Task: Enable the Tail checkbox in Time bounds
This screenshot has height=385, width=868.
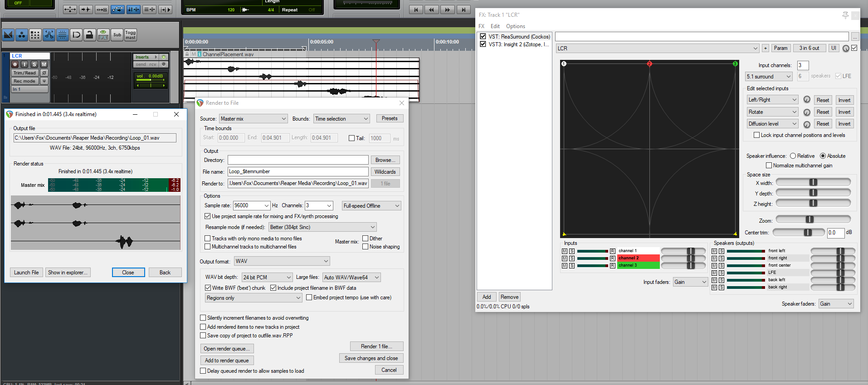Action: coord(351,138)
